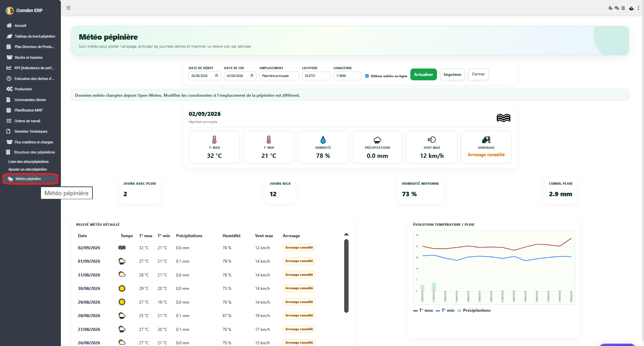The height and width of the screenshot is (346, 644).
Task: Click the Données Techniques file icon
Action: (8, 131)
